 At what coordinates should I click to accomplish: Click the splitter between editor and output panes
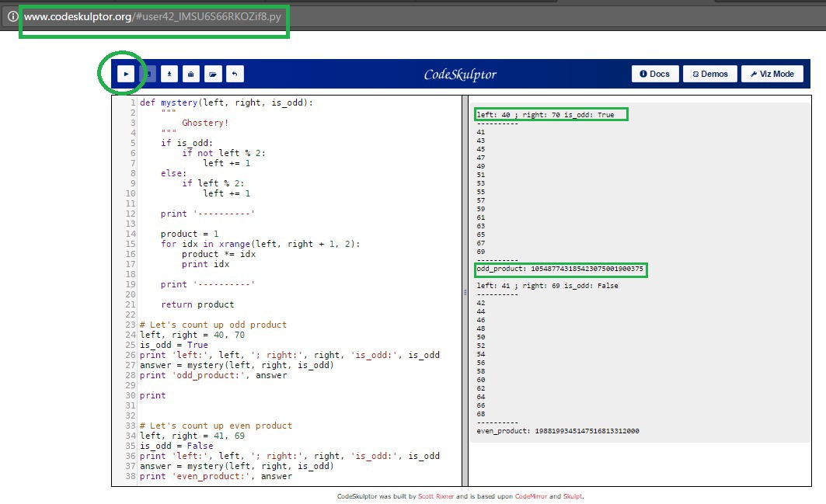point(465,292)
